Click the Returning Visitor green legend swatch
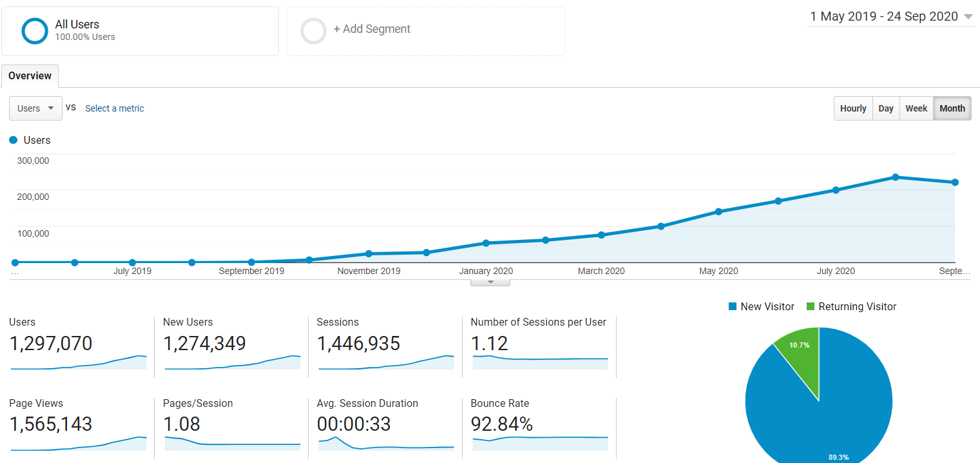Image resolution: width=980 pixels, height=463 pixels. pos(810,307)
